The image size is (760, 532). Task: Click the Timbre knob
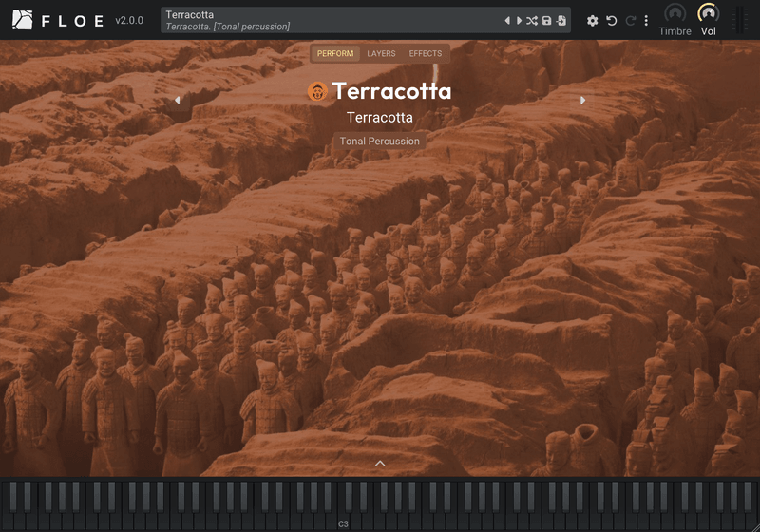click(674, 13)
